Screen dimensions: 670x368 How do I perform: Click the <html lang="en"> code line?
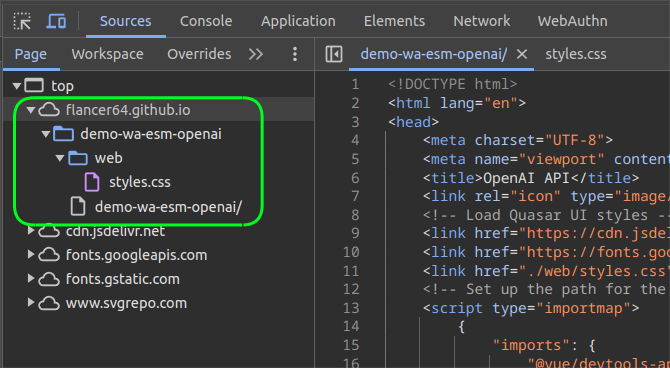[457, 103]
